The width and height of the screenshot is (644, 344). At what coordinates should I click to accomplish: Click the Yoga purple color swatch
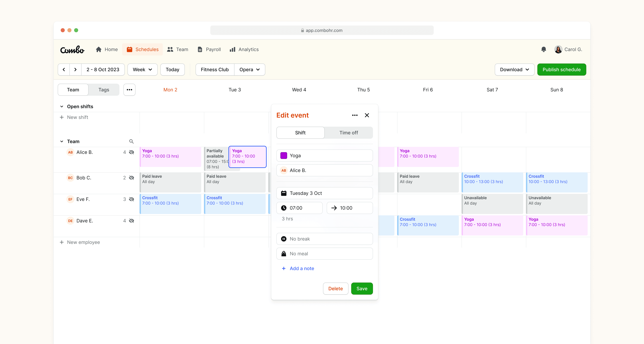tap(283, 155)
